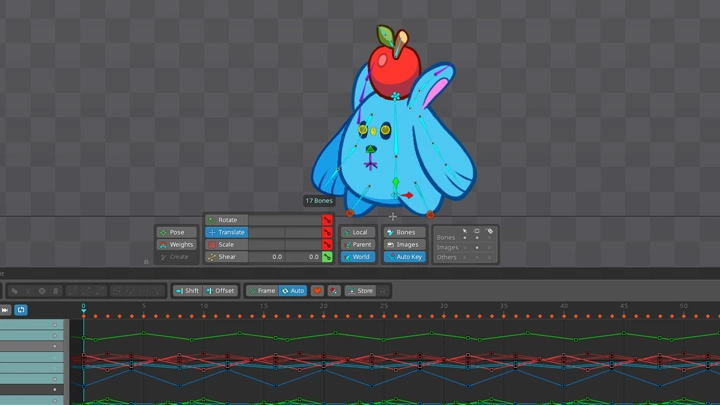Viewport: 720px width, 405px height.
Task: Enable the Shift timeline option
Action: click(x=187, y=291)
